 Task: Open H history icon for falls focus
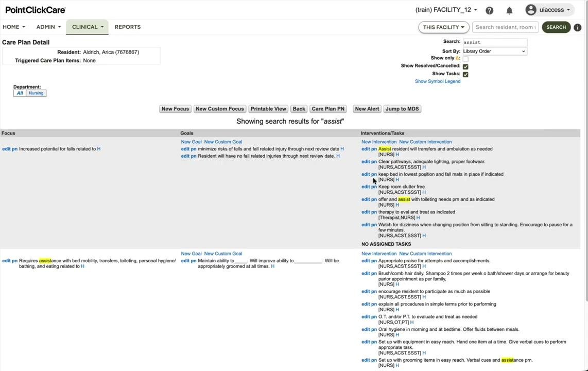[99, 149]
